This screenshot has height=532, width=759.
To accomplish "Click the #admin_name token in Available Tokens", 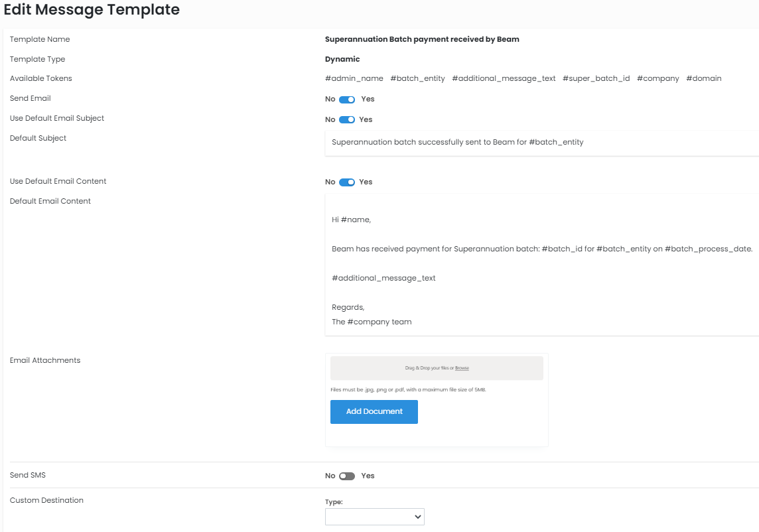I will pos(354,79).
